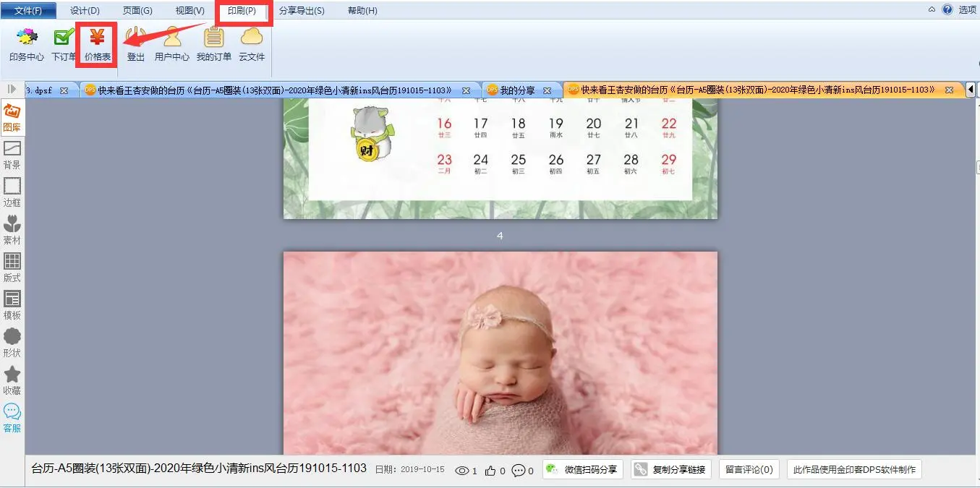Collapse the ribbon with the up chevron

[932, 10]
